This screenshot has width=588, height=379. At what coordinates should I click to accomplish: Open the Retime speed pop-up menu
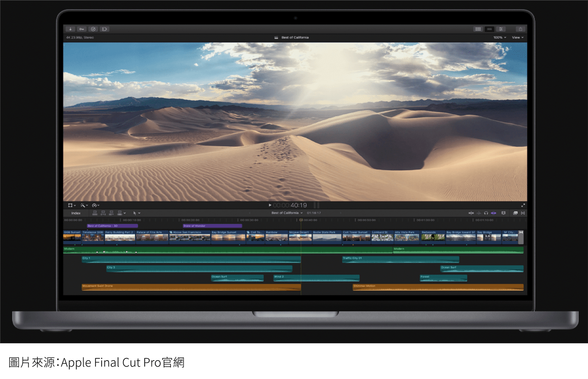click(96, 205)
